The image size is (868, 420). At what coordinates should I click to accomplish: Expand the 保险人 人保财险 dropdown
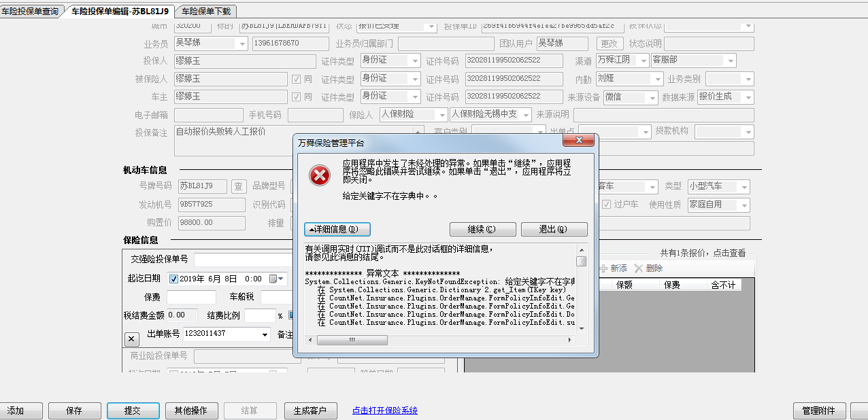point(441,115)
